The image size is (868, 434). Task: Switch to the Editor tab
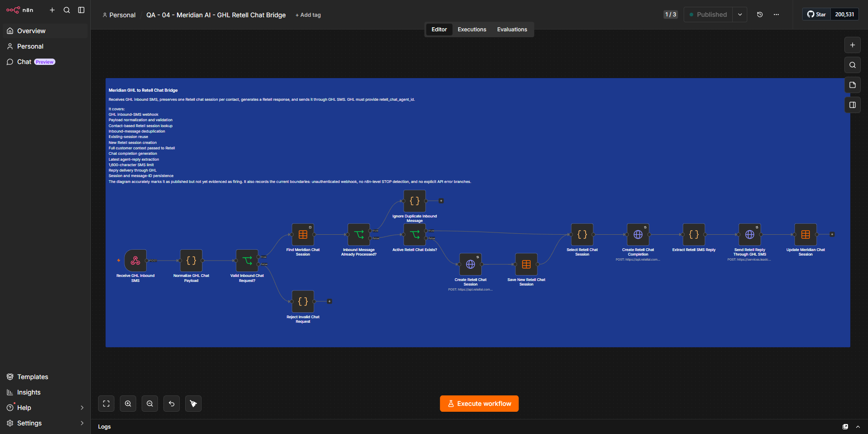pyautogui.click(x=439, y=30)
